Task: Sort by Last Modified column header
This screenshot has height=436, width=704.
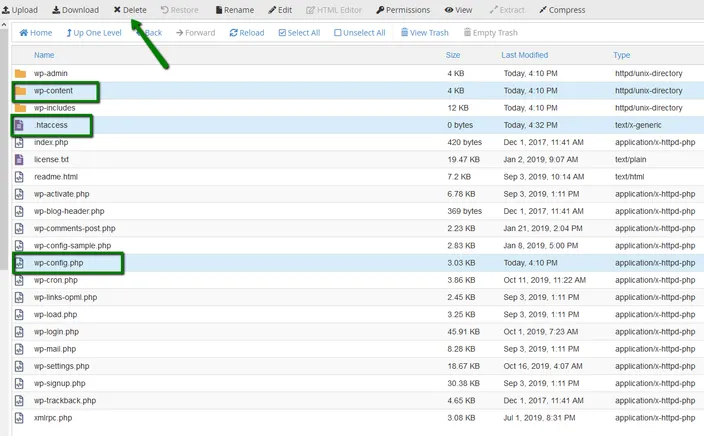Action: point(524,55)
